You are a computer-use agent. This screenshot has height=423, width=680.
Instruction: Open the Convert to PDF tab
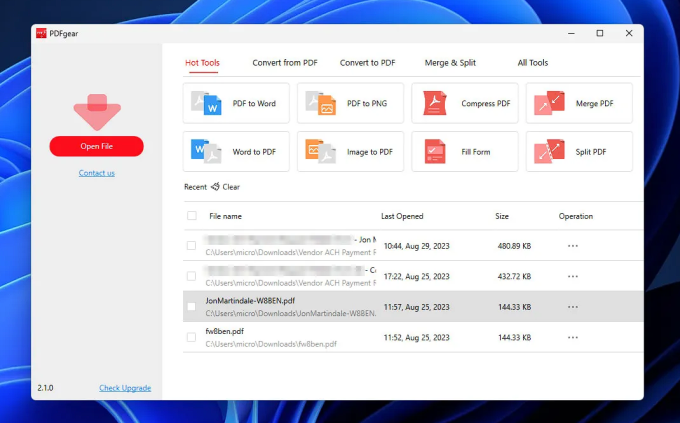click(x=367, y=63)
